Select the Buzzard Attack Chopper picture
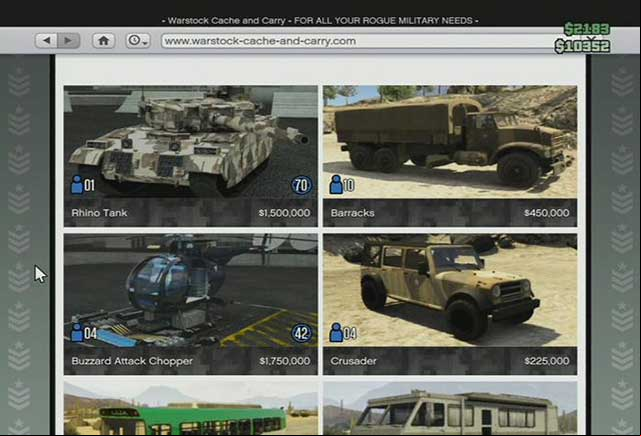Viewport: 641px width, 436px height. 191,290
